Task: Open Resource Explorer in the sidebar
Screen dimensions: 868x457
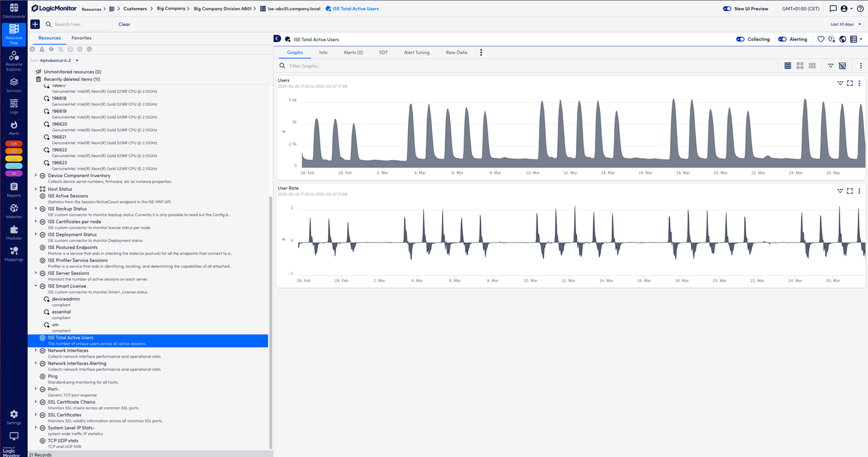Action: (x=14, y=61)
